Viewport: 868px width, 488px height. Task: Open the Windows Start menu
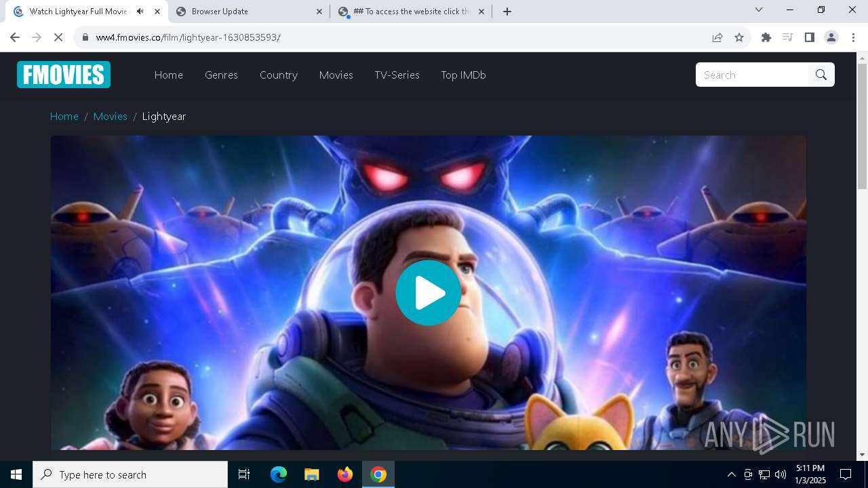pyautogui.click(x=16, y=474)
